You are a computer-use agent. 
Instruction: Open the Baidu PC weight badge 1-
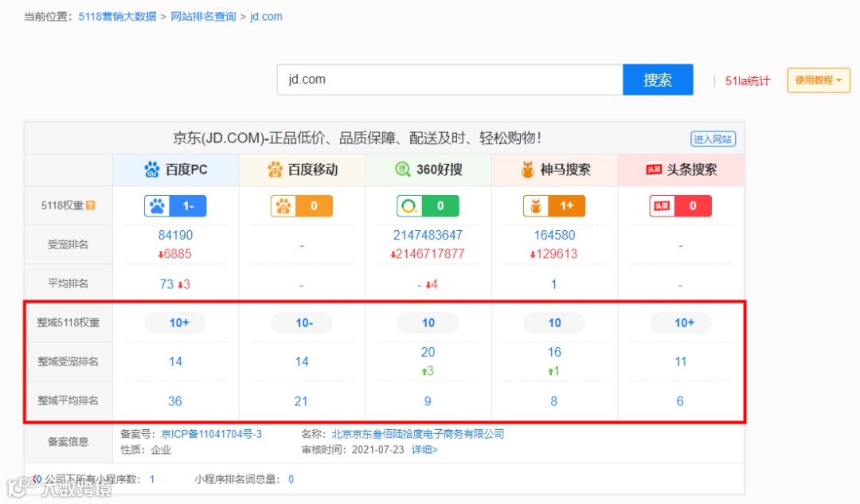pyautogui.click(x=175, y=205)
